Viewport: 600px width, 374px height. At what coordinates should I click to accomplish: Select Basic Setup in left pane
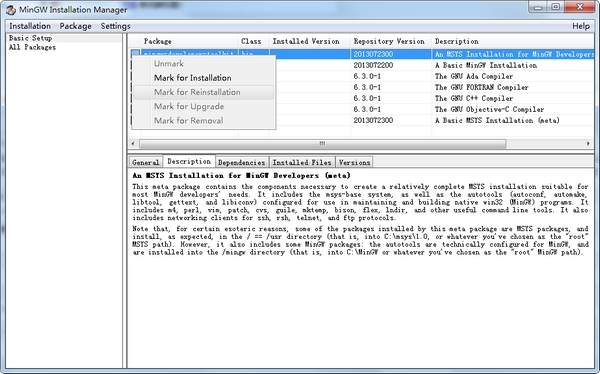pyautogui.click(x=31, y=38)
